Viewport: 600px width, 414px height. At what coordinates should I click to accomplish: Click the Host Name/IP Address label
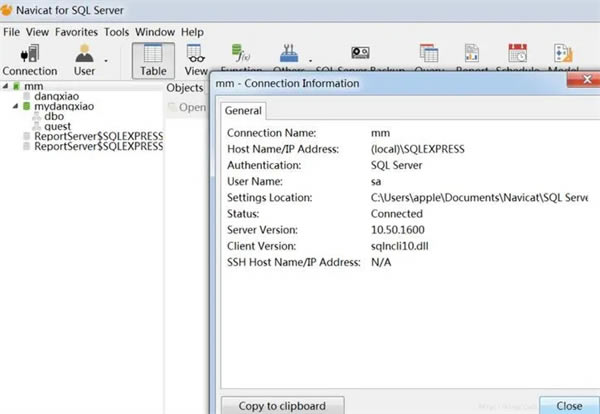(x=283, y=149)
